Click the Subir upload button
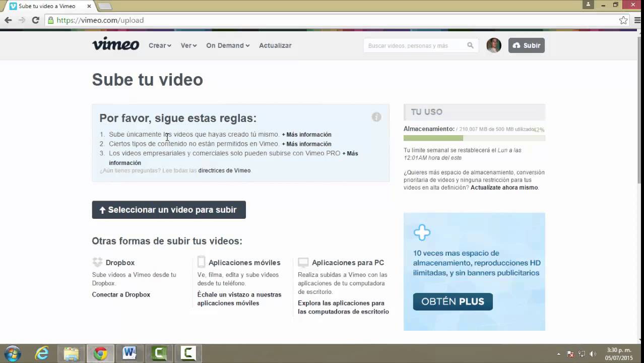The image size is (644, 363). pyautogui.click(x=526, y=45)
